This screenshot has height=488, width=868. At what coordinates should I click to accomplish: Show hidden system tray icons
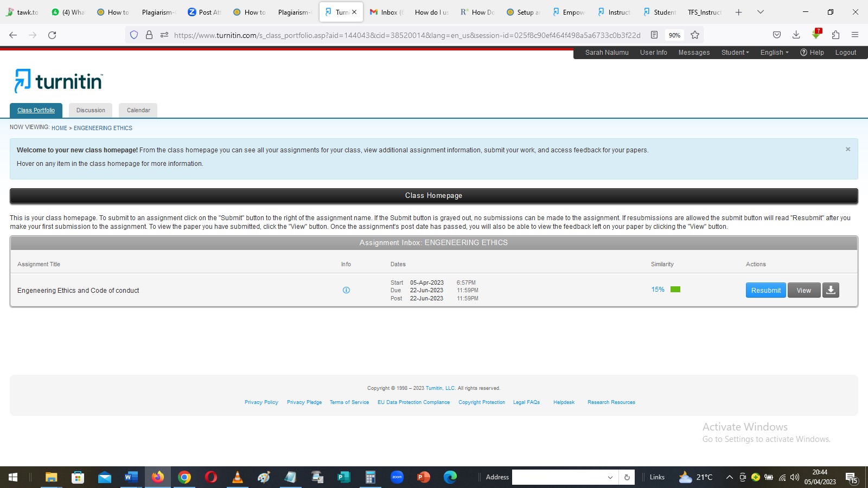729,477
